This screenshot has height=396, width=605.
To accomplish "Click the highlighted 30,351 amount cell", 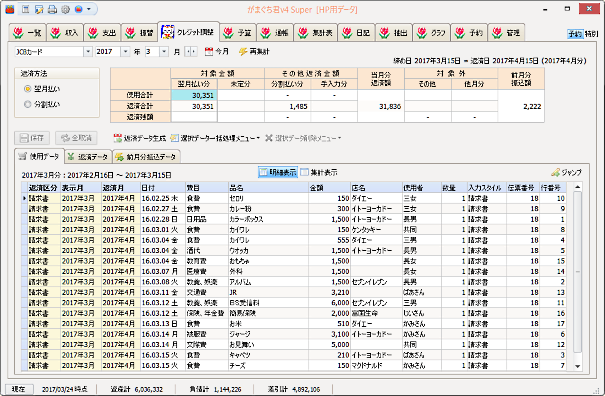I will (194, 95).
